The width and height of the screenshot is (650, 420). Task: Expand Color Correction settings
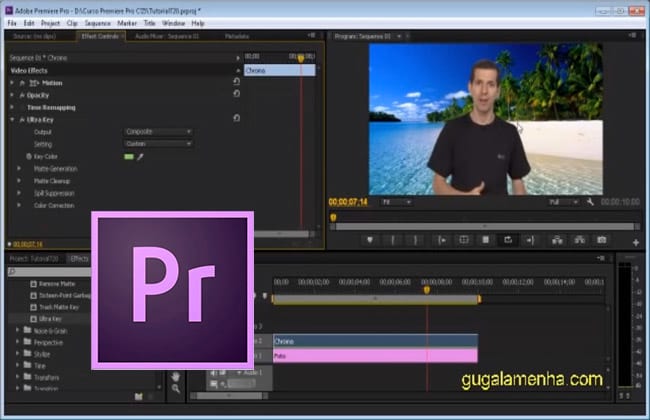19,205
